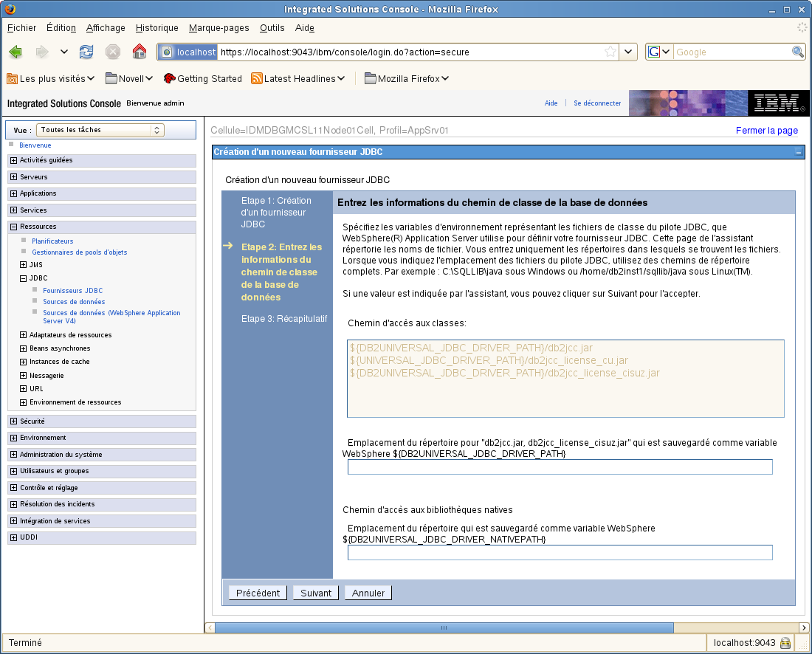Screen dimensions: 812x654
Task: Click the IBM logo banner
Action: pyautogui.click(x=778, y=103)
